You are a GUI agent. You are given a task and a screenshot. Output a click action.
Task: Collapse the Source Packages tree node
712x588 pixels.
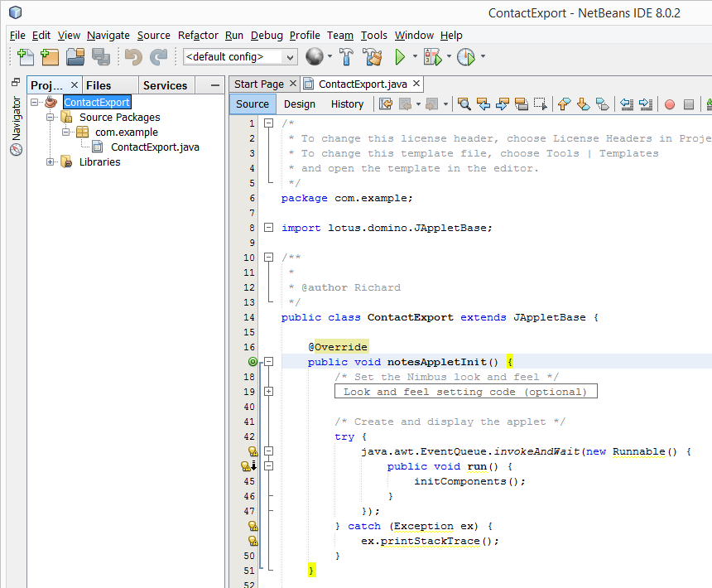[x=51, y=118]
